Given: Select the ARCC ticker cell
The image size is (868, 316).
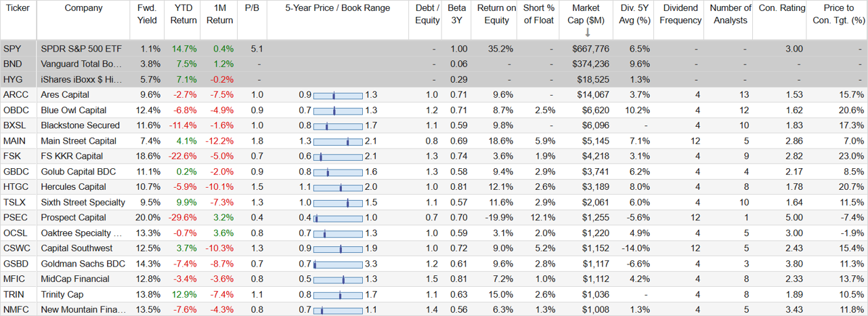Looking at the screenshot, I should coord(16,95).
